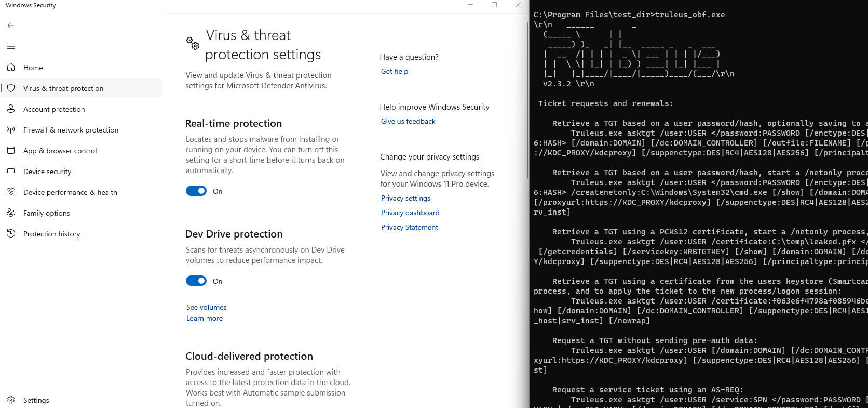Screen dimensions: 868x408
Task: Click 'Help improve Windows Security' heading
Action: (435, 107)
